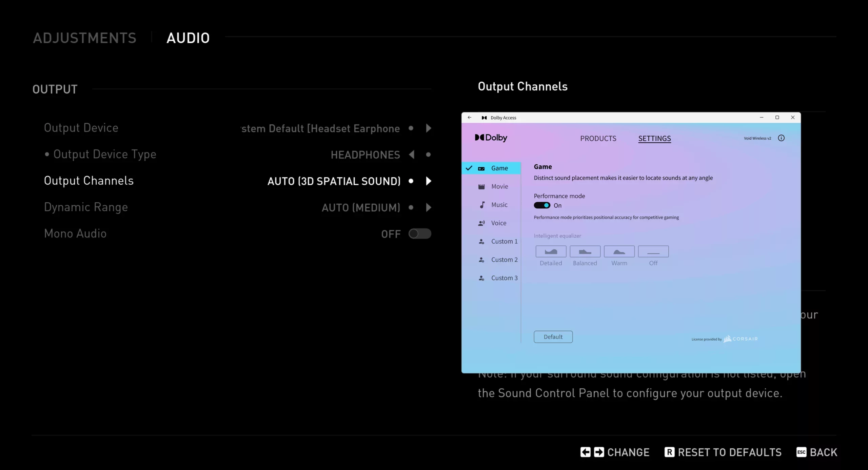Select the Movie profile

click(x=491, y=186)
